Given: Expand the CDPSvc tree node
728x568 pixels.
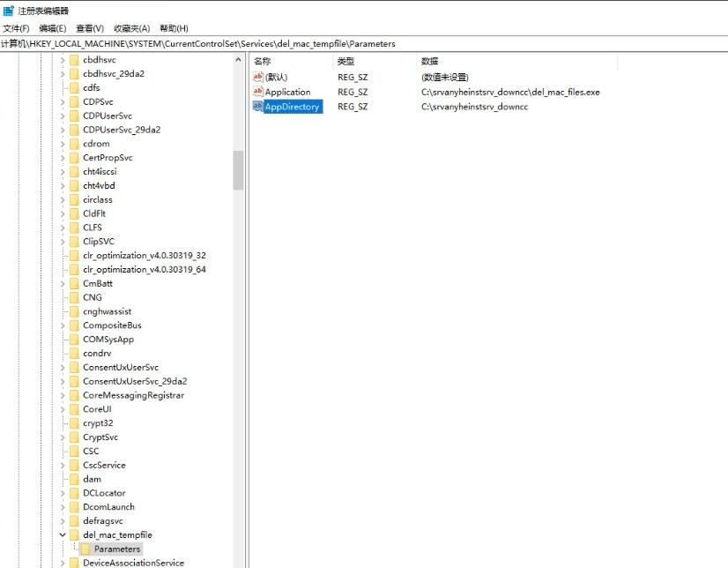Looking at the screenshot, I should 63,102.
